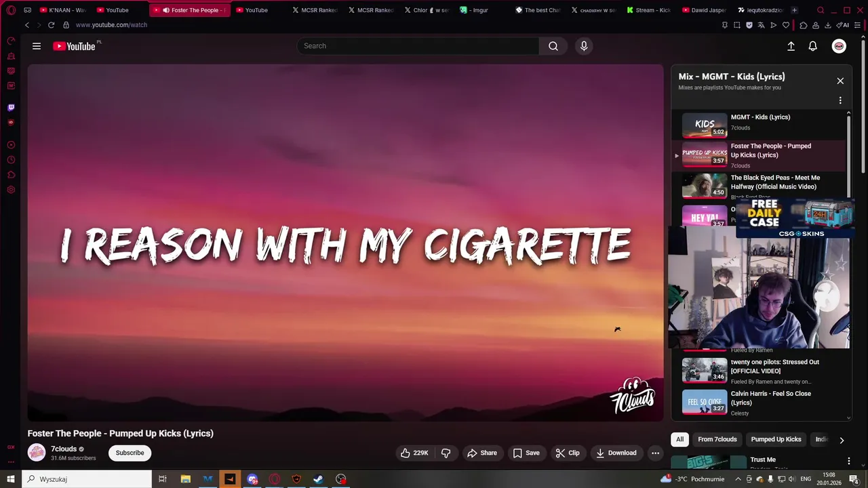The image size is (868, 488).
Task: Open the Easy Setup lines icon
Action: [857, 25]
